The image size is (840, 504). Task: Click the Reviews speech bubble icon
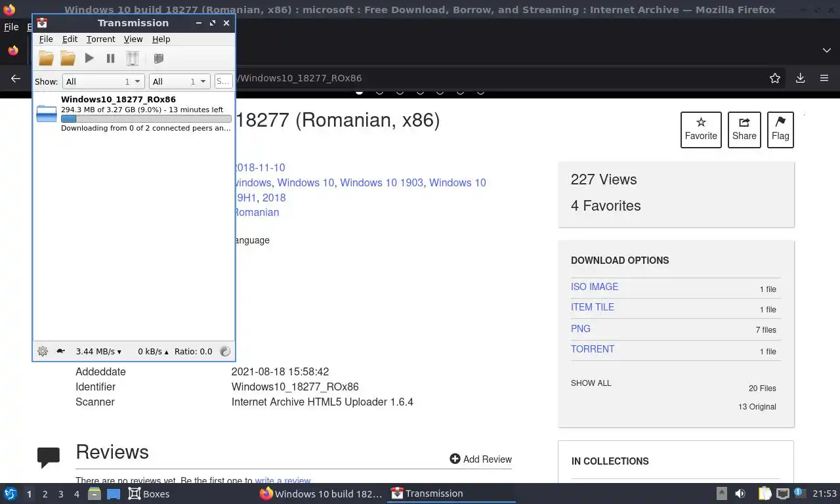(x=49, y=457)
